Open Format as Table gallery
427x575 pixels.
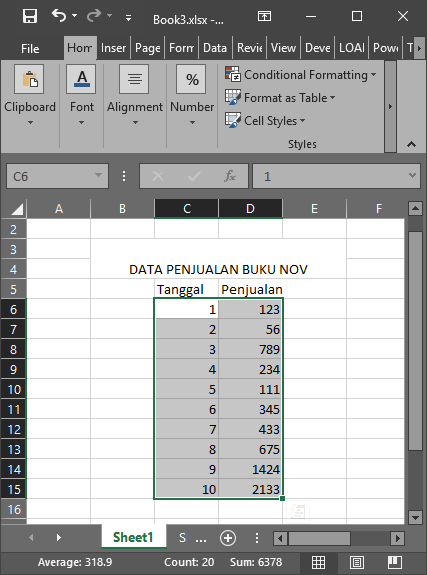pyautogui.click(x=280, y=98)
